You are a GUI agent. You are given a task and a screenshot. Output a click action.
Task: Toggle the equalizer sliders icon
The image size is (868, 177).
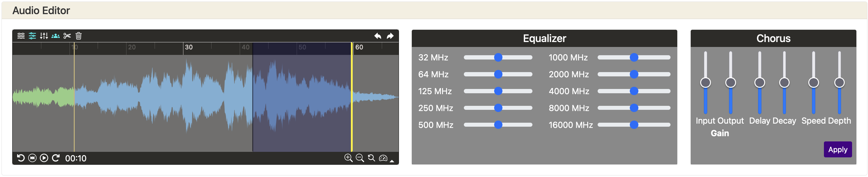pyautogui.click(x=32, y=36)
